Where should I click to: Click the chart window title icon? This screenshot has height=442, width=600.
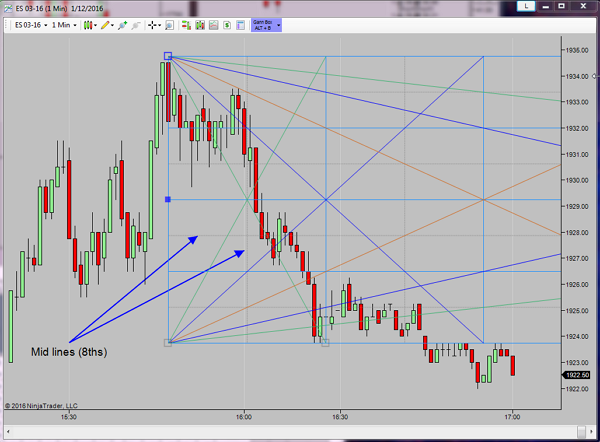pos(8,8)
